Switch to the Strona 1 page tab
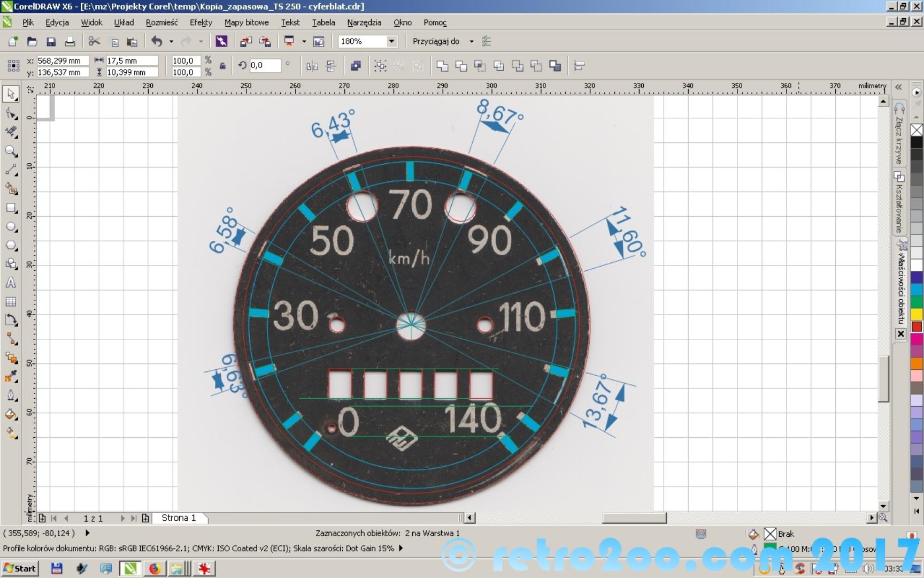Image resolution: width=924 pixels, height=578 pixels. pyautogui.click(x=179, y=518)
